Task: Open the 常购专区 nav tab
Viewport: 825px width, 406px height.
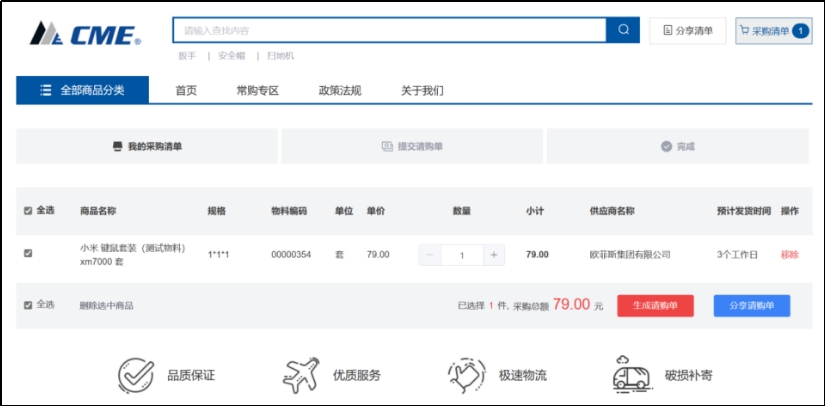Action: point(257,91)
